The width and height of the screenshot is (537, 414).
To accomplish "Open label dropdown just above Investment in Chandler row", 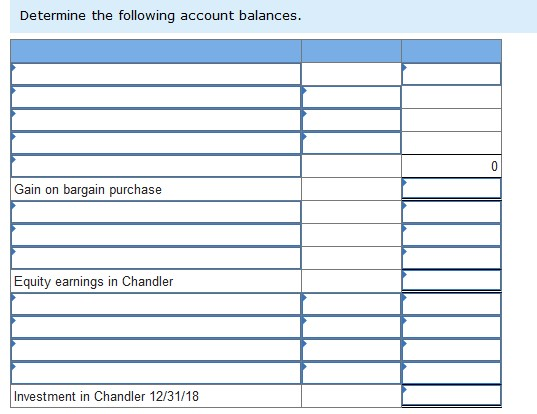I will click(156, 373).
